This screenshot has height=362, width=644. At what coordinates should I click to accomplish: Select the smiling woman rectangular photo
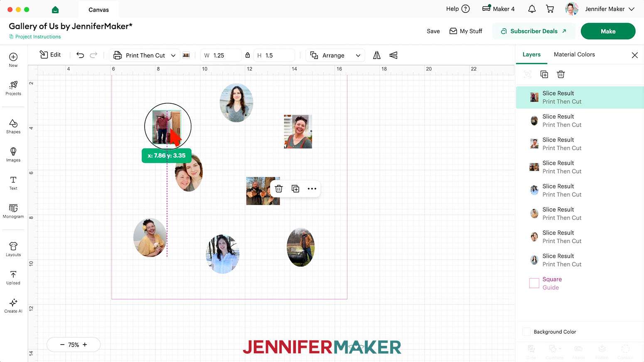(x=298, y=132)
